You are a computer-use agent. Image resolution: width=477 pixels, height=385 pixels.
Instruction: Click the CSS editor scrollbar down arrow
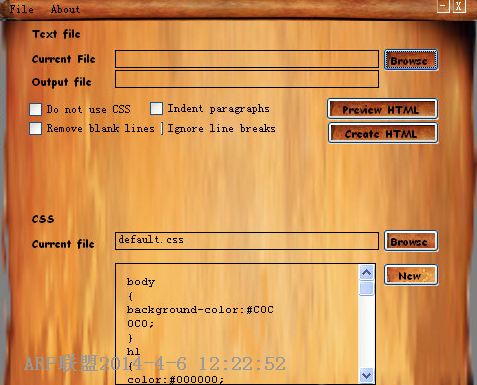coord(366,376)
